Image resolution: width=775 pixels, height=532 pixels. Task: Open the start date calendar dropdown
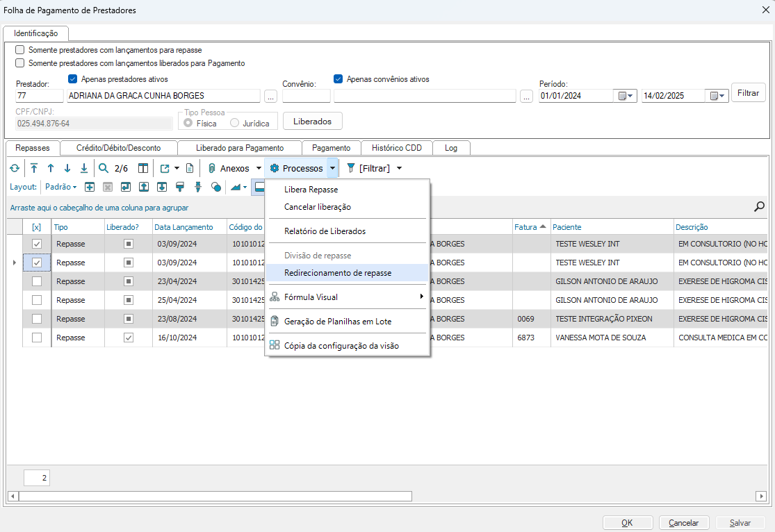(x=626, y=96)
